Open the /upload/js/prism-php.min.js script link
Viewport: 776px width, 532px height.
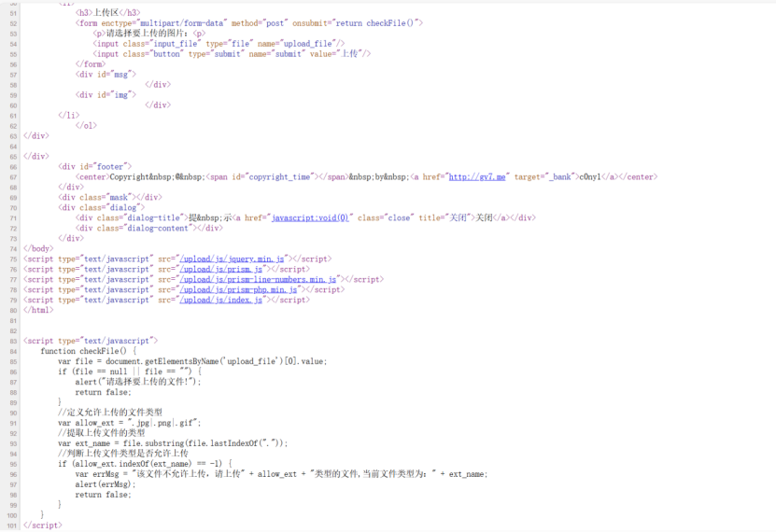coord(238,289)
